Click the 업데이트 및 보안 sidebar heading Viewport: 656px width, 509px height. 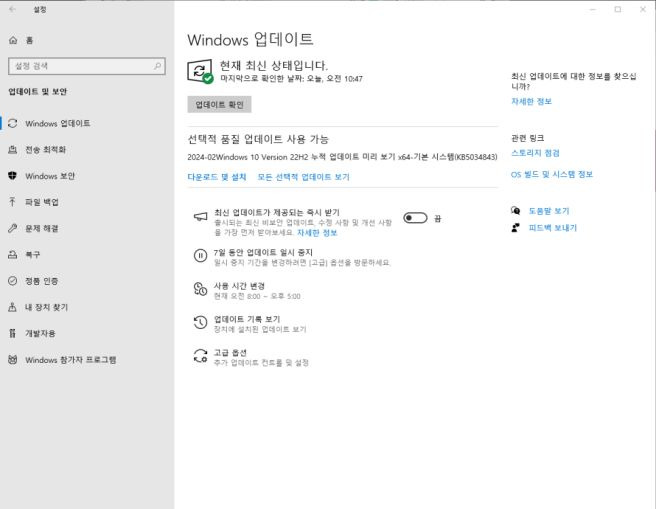click(38, 92)
